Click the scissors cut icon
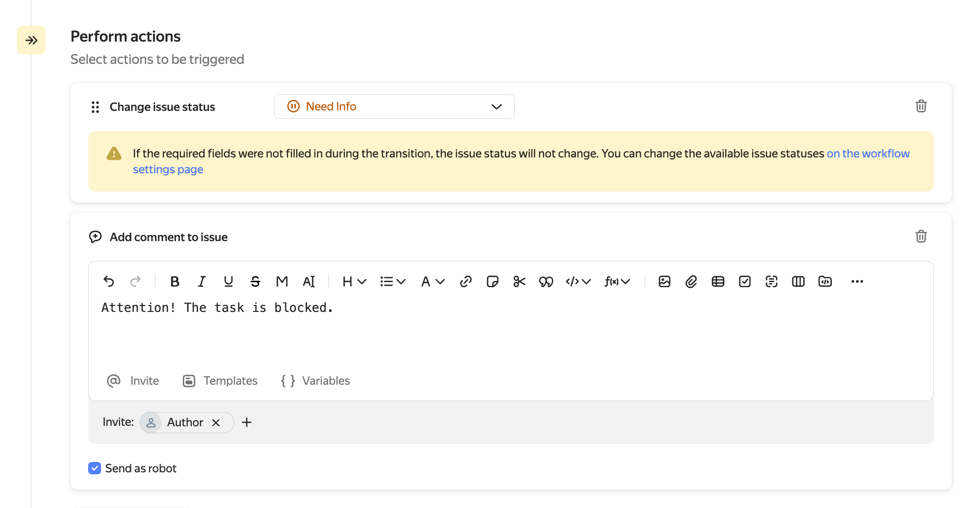 [519, 282]
